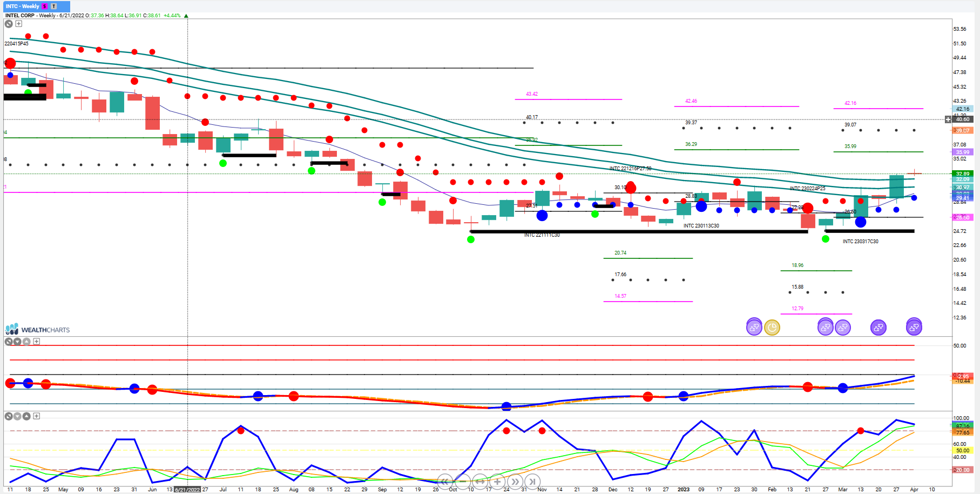Click the 220415P45 label at top left
The image size is (980, 494).
pos(17,44)
